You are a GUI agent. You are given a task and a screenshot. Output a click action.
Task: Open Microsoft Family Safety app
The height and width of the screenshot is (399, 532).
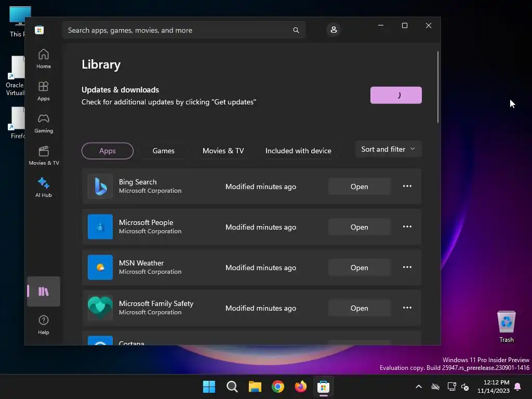360,308
